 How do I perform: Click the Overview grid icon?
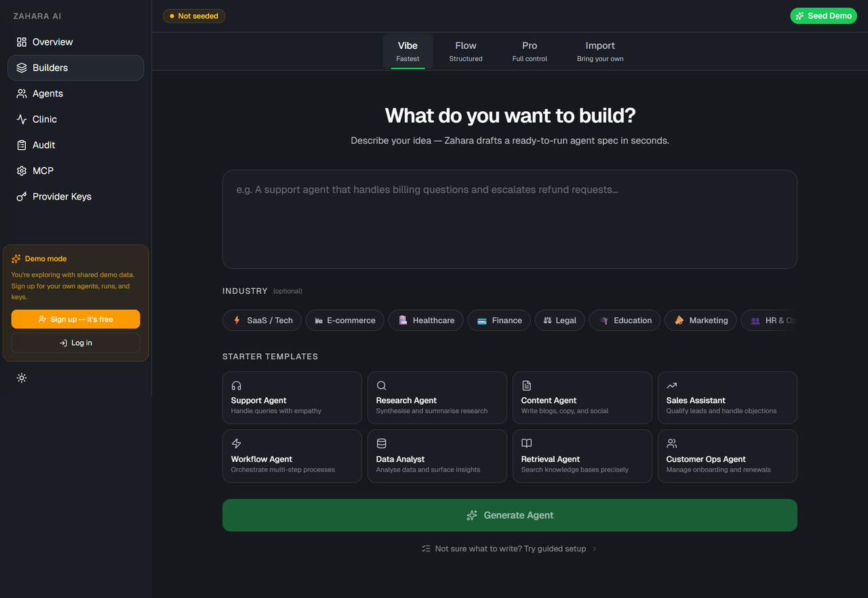point(22,42)
